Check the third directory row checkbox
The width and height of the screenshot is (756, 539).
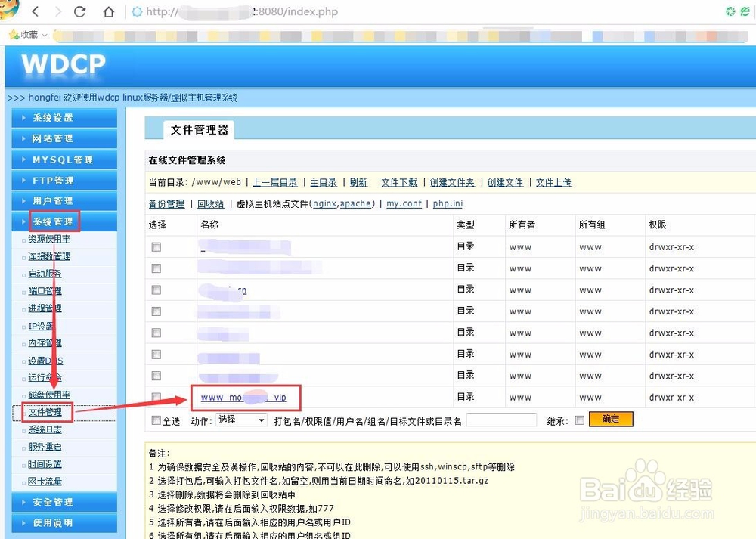pos(156,290)
